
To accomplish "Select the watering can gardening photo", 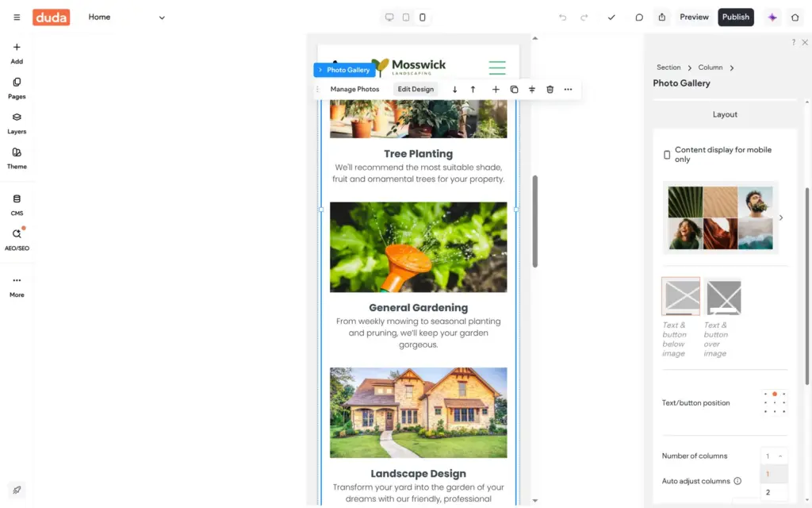I will pyautogui.click(x=419, y=248).
